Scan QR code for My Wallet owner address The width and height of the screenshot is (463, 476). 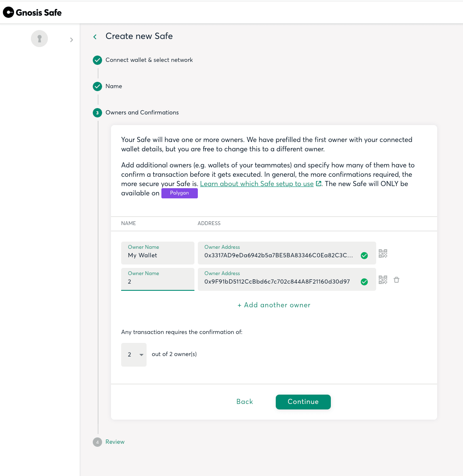click(383, 253)
